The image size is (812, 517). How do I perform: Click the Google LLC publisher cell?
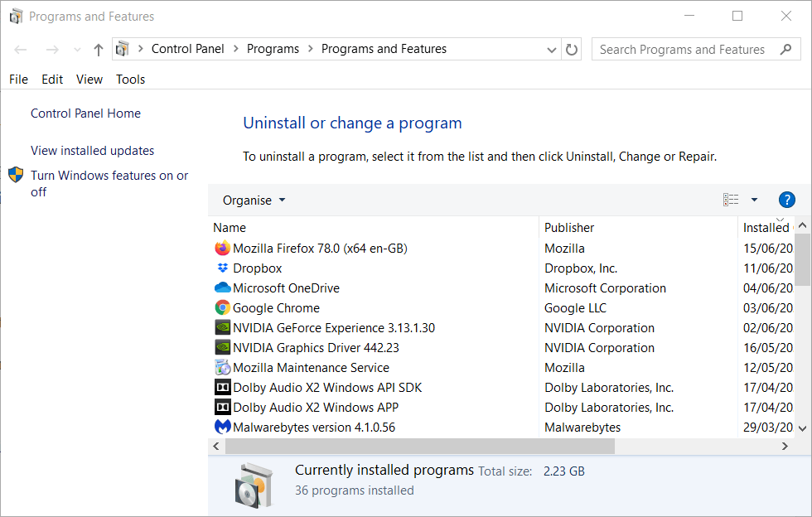(x=575, y=308)
